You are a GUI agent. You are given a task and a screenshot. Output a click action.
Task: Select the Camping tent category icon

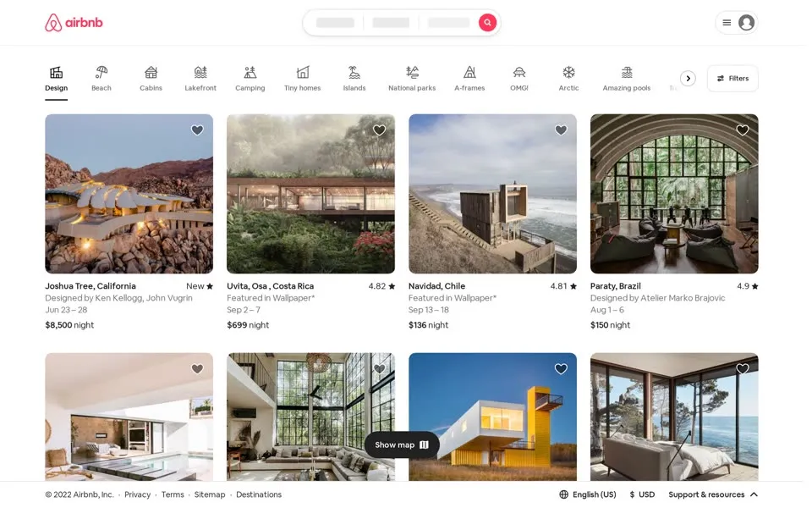click(251, 72)
